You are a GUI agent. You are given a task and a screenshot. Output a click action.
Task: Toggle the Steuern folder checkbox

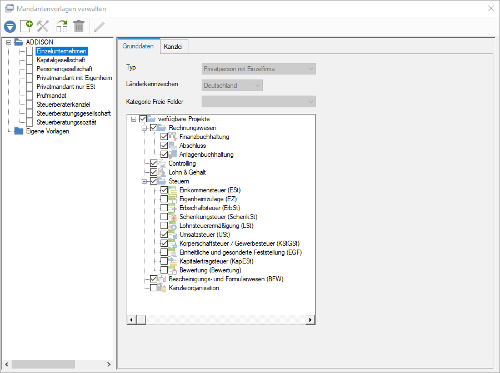(x=153, y=181)
